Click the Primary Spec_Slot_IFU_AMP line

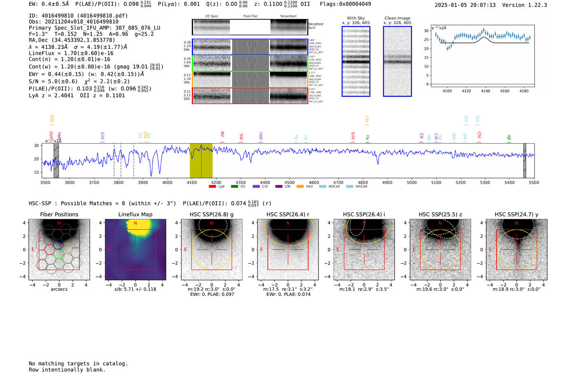click(x=95, y=28)
